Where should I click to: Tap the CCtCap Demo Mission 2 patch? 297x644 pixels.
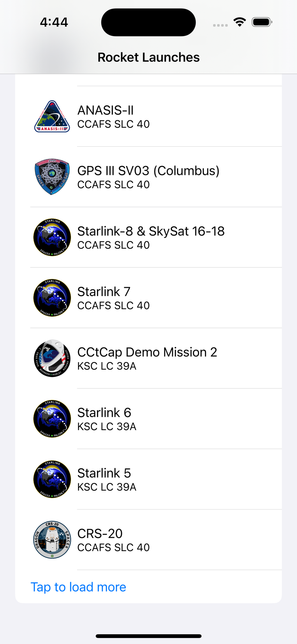click(x=52, y=359)
